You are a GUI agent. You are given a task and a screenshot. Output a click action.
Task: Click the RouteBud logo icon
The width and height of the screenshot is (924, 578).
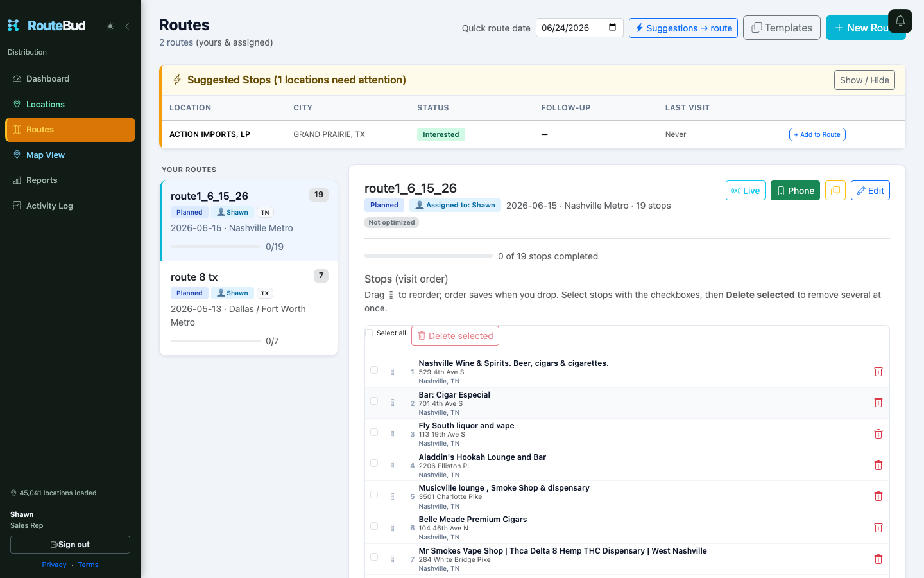(x=13, y=25)
